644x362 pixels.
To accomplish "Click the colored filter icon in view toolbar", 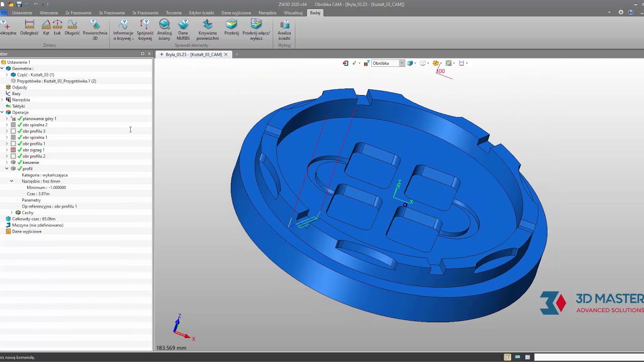I will pos(367,63).
